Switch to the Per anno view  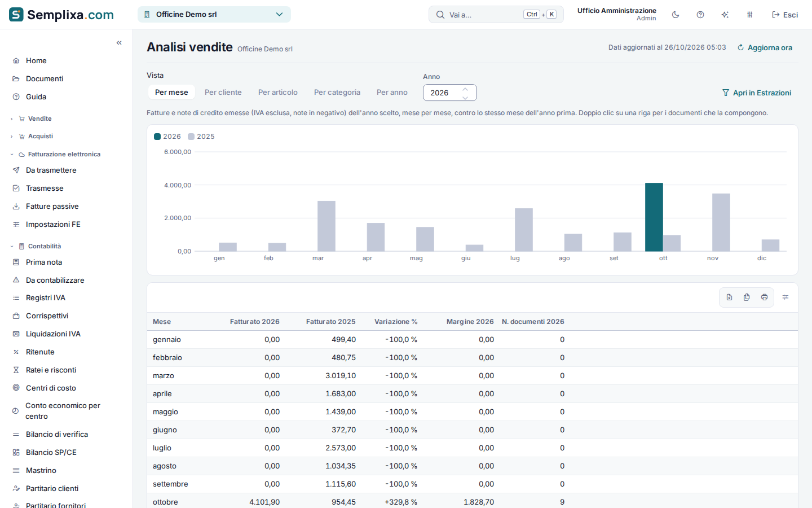(x=392, y=93)
